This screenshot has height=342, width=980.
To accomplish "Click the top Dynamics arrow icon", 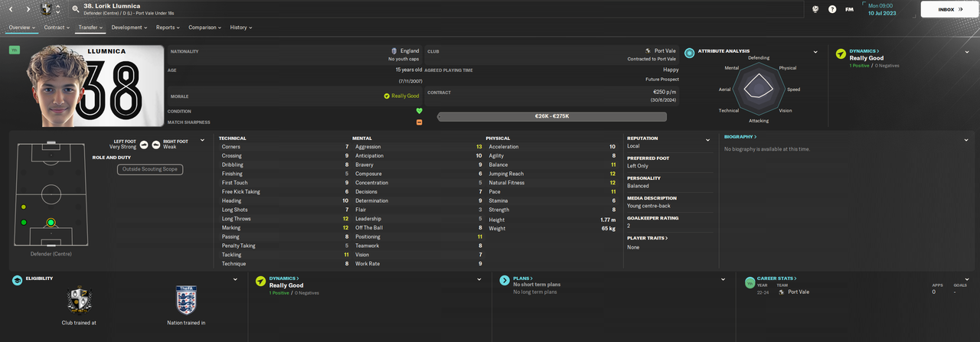I will (x=841, y=54).
